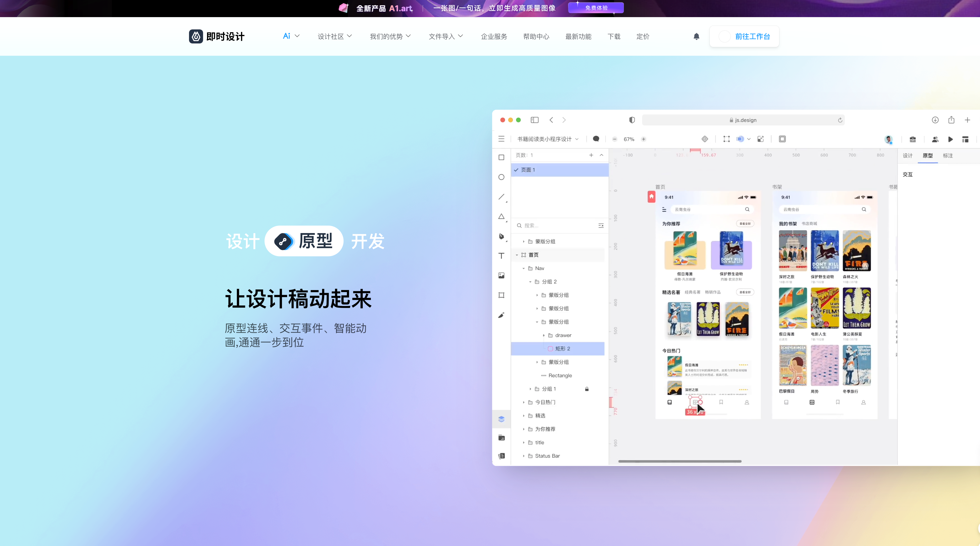Toggle the browser sidebar button in the window chrome
Viewport: 980px width, 546px height.
click(535, 120)
